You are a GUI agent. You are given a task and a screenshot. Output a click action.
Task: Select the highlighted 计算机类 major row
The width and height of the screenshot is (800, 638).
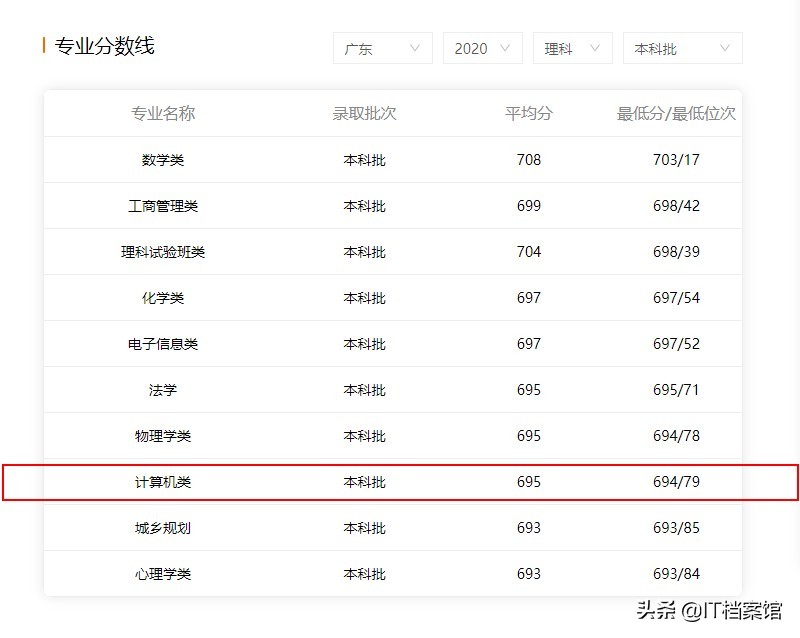click(162, 482)
